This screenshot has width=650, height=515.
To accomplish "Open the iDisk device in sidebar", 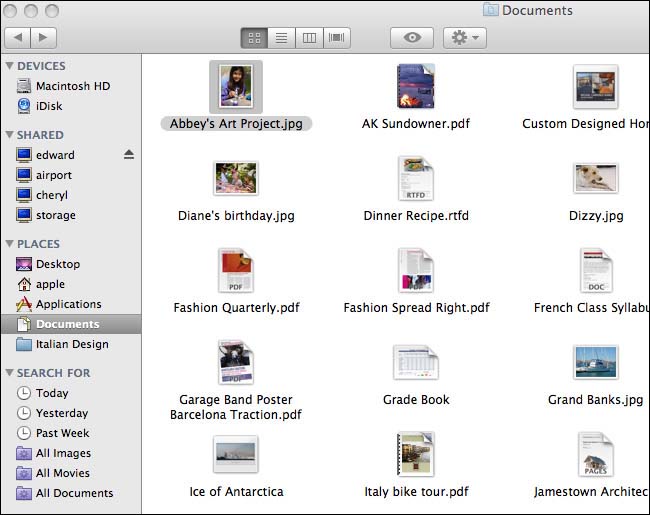I will [x=52, y=106].
